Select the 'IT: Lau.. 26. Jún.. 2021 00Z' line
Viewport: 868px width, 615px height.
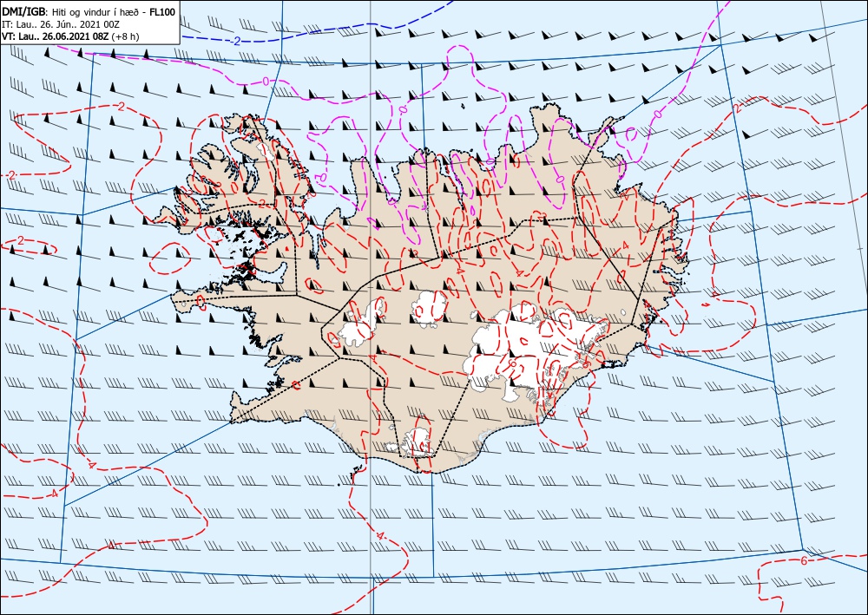pyautogui.click(x=61, y=25)
